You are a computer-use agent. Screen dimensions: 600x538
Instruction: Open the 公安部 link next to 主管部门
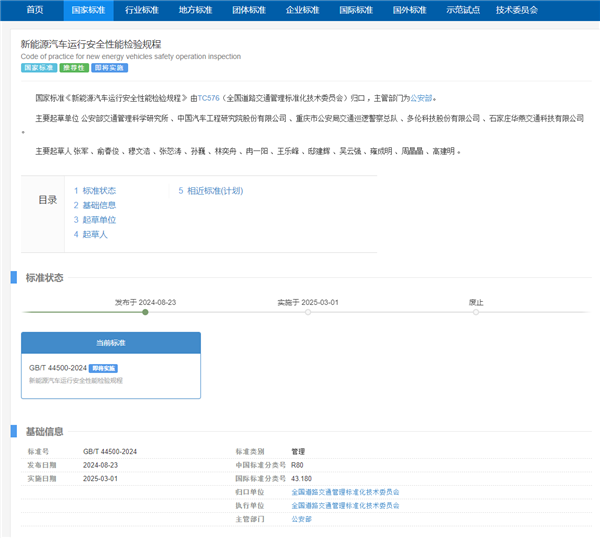[301, 520]
